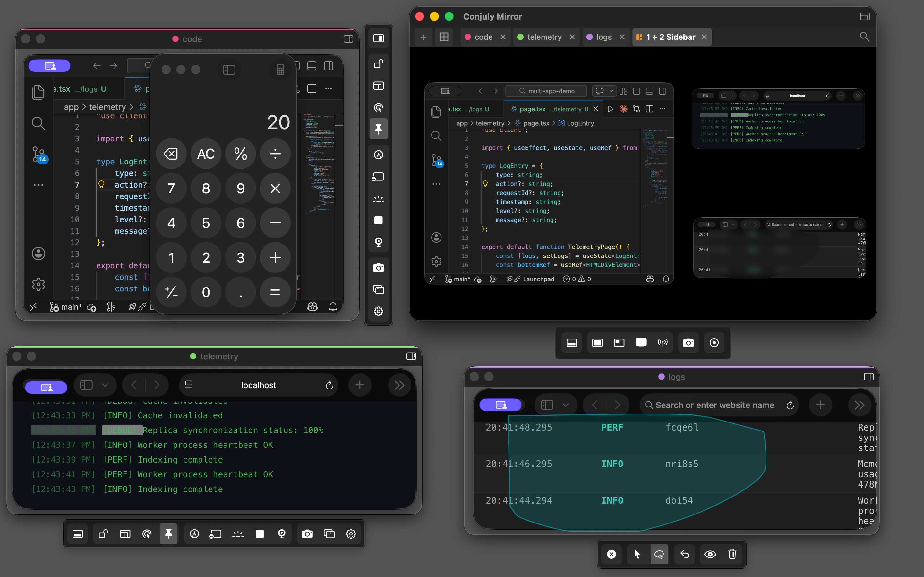Select the pen annotation tool below the pin
The height and width of the screenshot is (577, 924).
pos(378,155)
